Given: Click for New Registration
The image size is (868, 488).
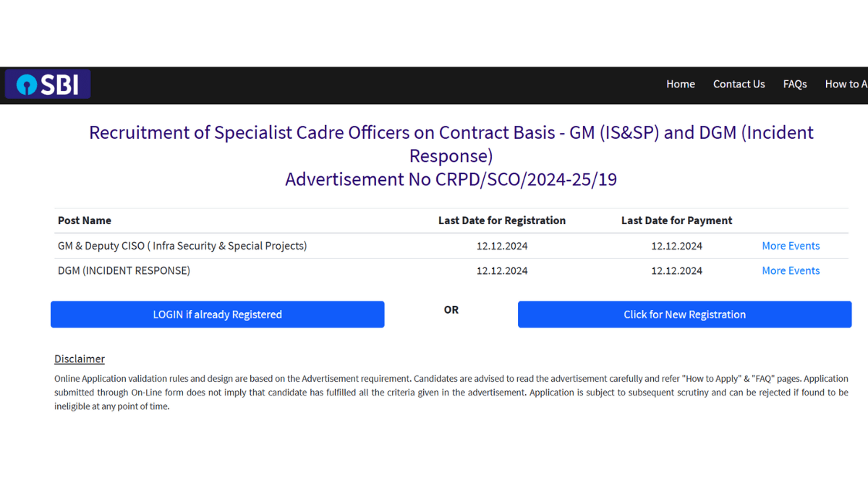Looking at the screenshot, I should 684,314.
